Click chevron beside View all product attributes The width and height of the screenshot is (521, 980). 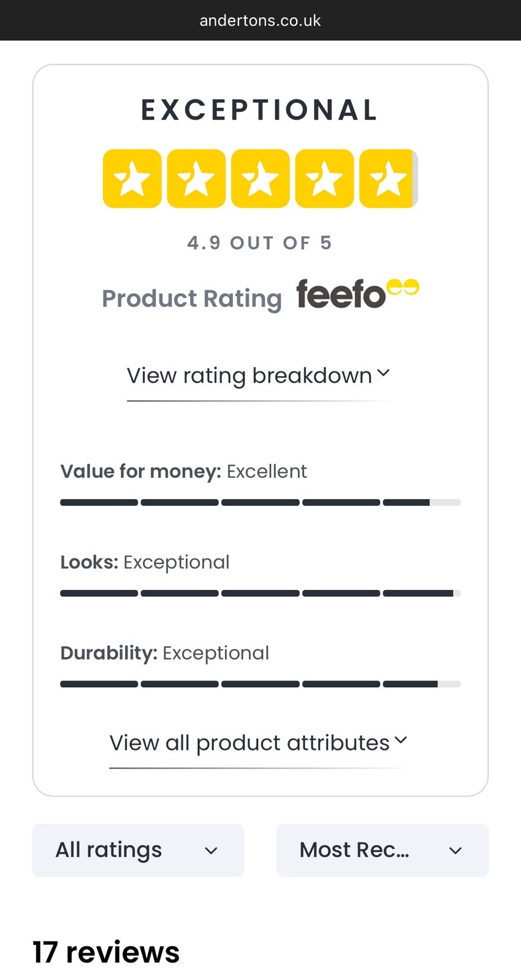(401, 741)
